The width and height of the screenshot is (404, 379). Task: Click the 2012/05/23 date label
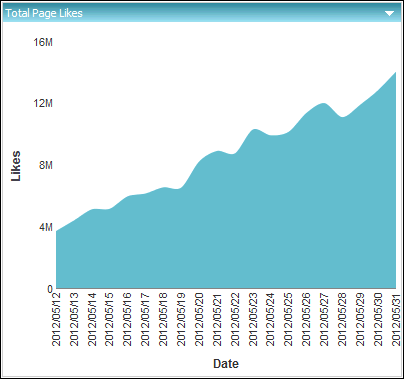click(x=253, y=319)
